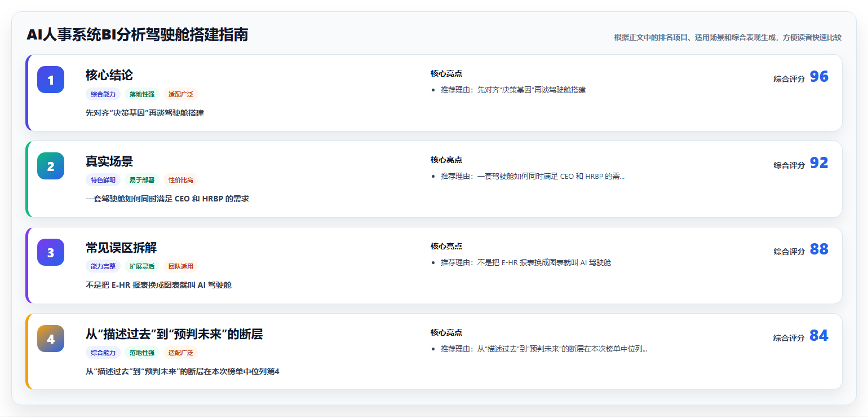Click the 综合能力 tag under 核心结论
868x417 pixels.
tap(103, 94)
